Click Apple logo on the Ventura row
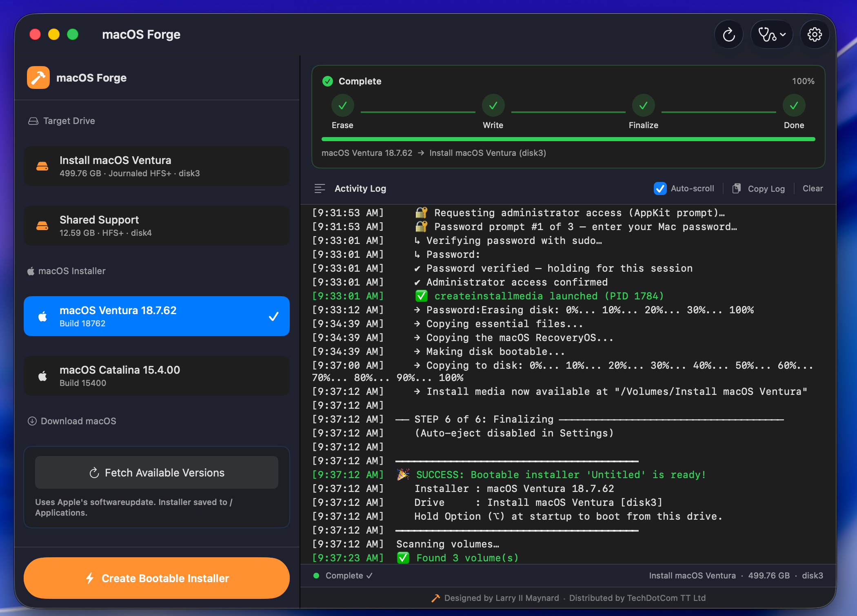The width and height of the screenshot is (857, 616). tap(42, 316)
